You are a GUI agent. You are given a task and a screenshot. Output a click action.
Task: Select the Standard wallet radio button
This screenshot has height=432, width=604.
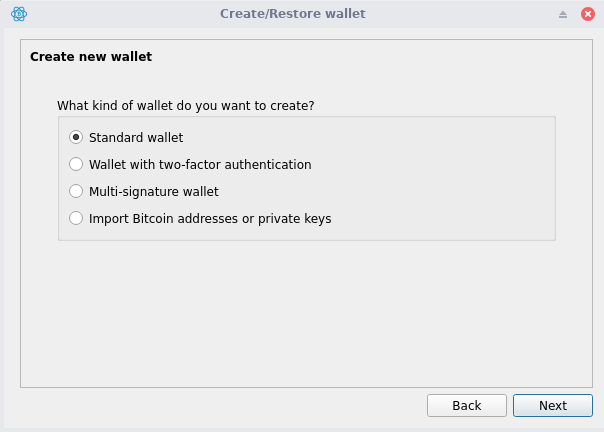pos(76,137)
